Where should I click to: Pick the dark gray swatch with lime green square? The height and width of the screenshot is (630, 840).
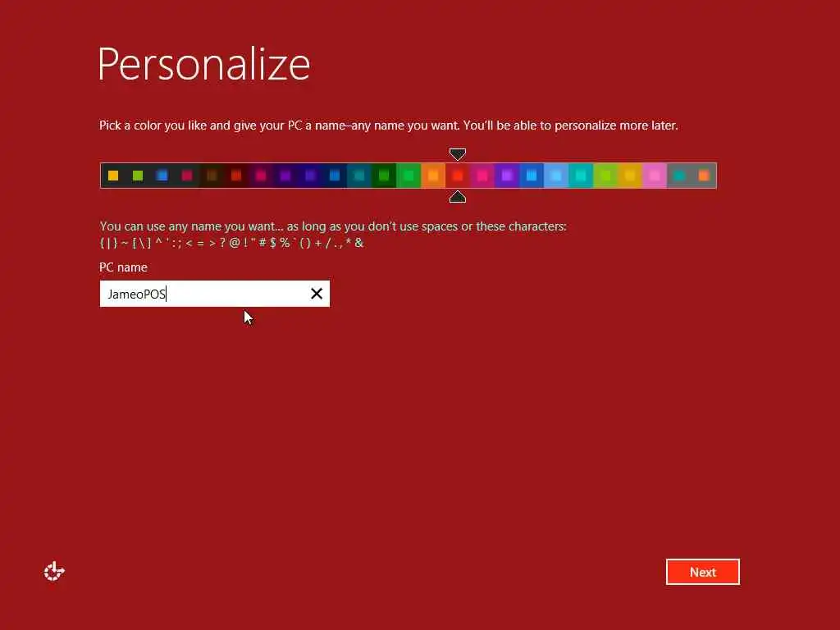click(138, 176)
